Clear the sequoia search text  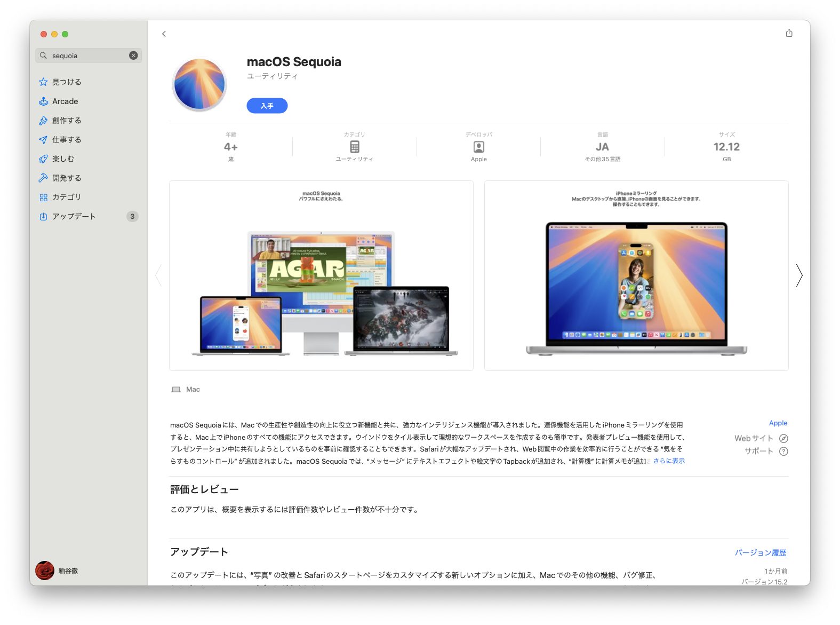pyautogui.click(x=133, y=56)
